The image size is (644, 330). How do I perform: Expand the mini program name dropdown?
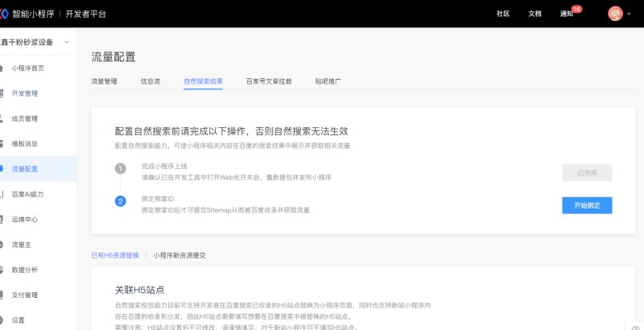point(66,42)
